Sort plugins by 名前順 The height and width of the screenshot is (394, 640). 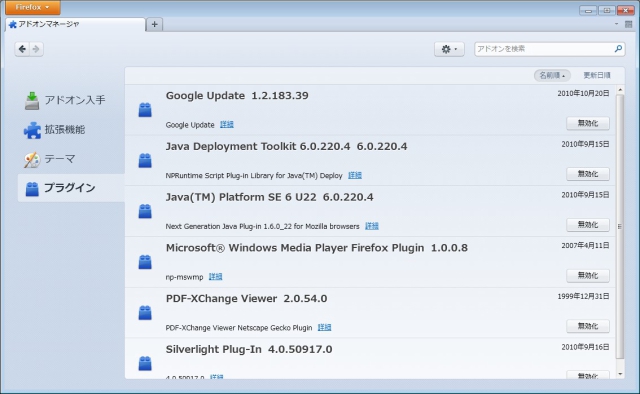[552, 76]
